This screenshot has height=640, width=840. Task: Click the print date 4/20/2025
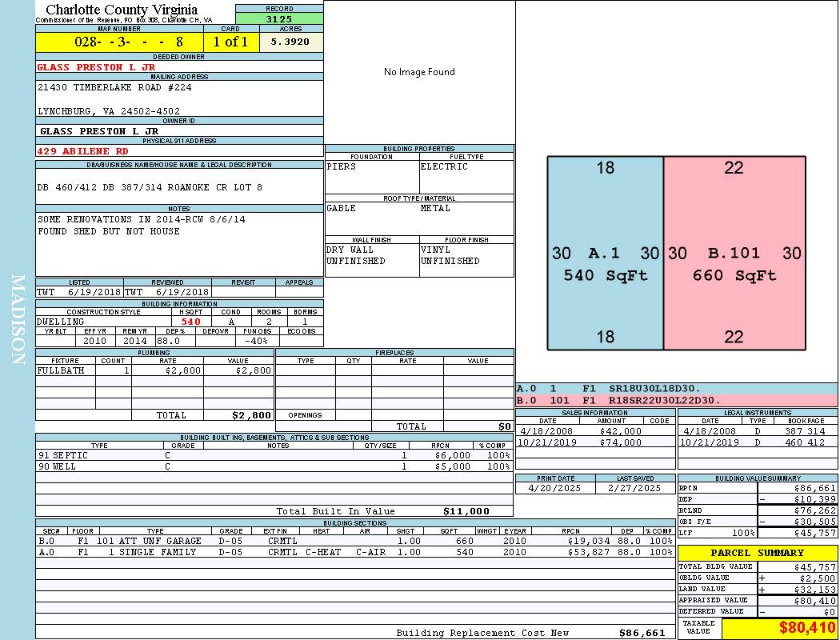[x=555, y=489]
